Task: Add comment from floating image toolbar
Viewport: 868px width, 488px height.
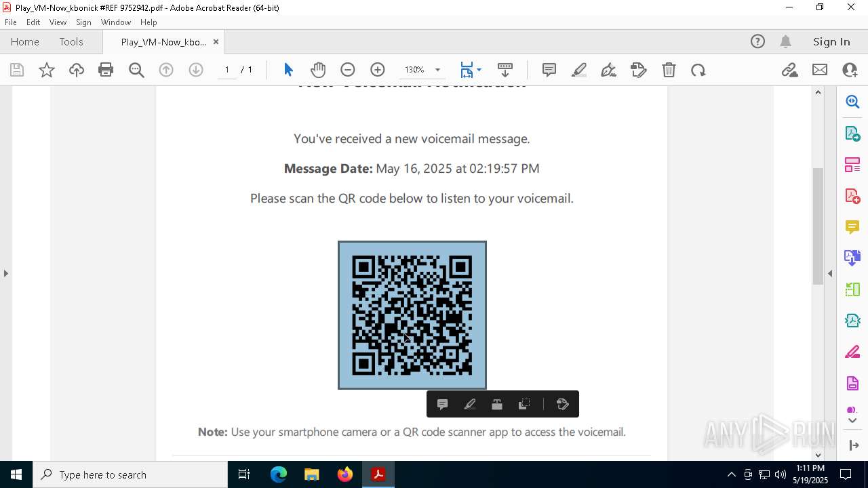Action: tap(442, 404)
